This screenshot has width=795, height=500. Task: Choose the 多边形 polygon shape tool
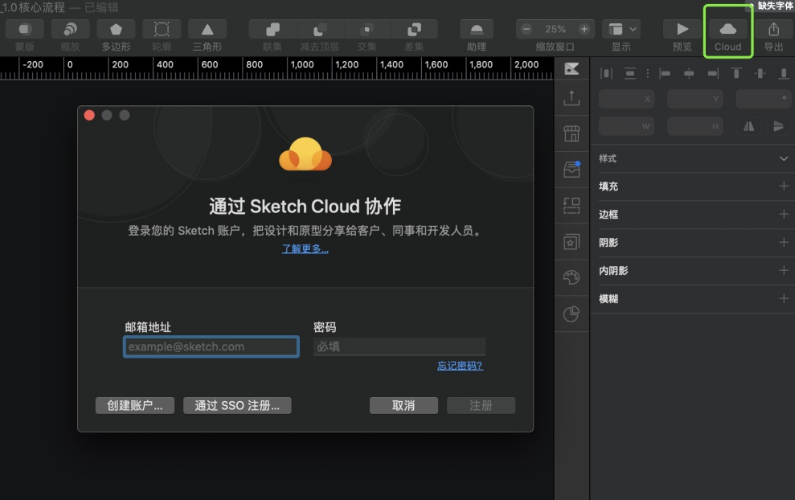116,29
